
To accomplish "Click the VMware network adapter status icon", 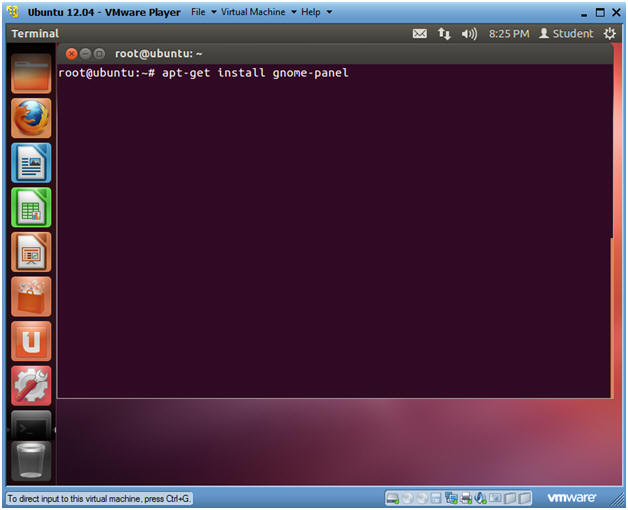I will [451, 498].
